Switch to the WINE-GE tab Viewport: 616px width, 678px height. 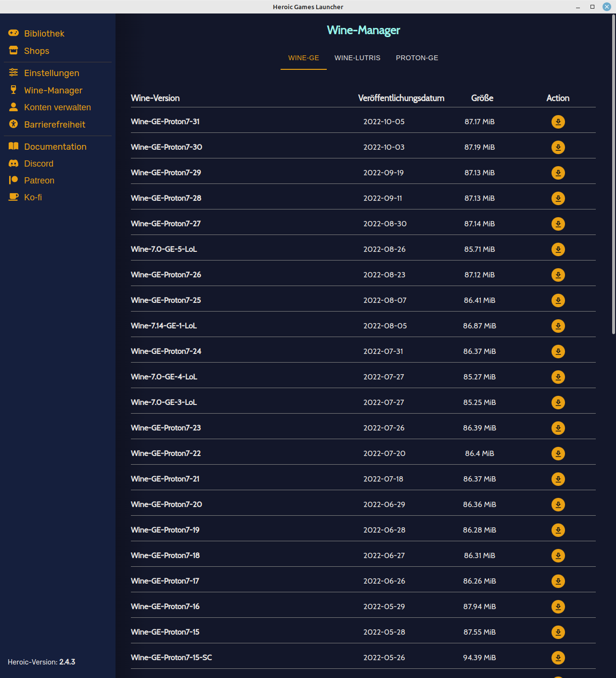304,58
